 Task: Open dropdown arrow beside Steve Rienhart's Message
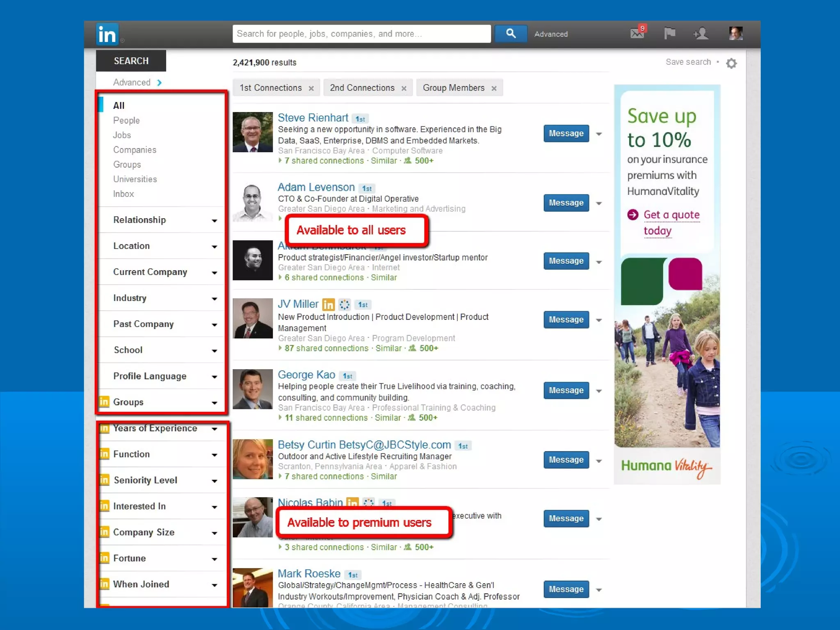coord(599,134)
